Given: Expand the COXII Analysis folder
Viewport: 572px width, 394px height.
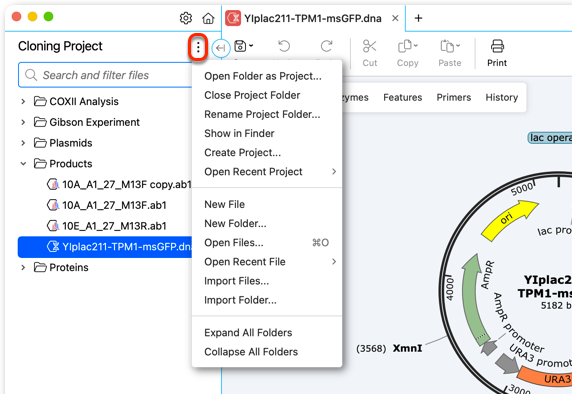Looking at the screenshot, I should [23, 101].
